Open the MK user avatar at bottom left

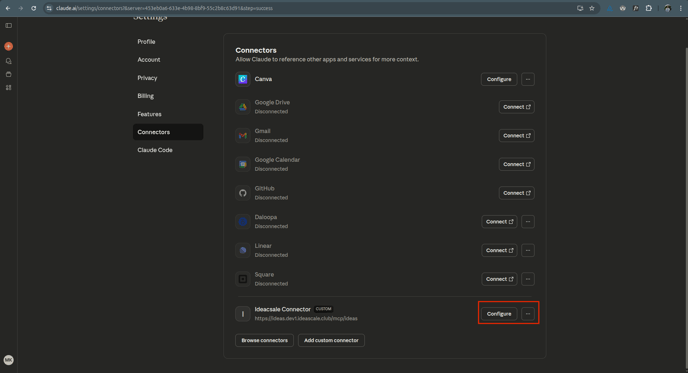pos(8,360)
